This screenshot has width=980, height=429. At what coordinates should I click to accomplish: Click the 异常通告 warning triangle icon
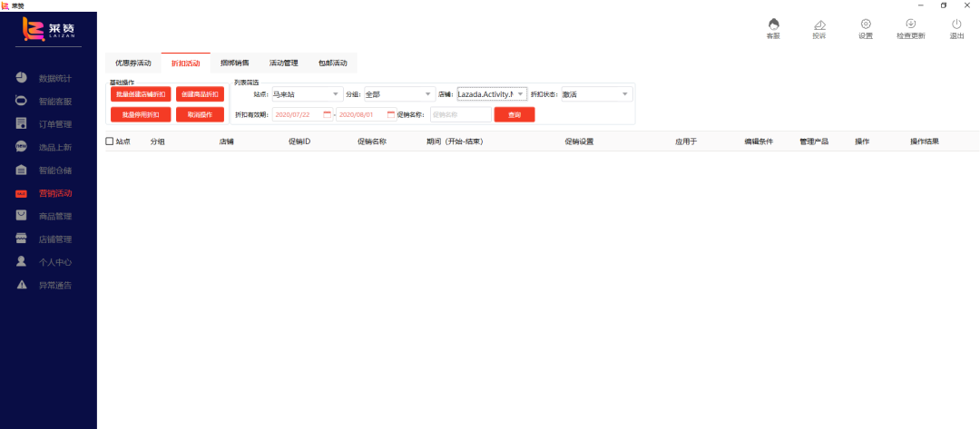point(21,285)
